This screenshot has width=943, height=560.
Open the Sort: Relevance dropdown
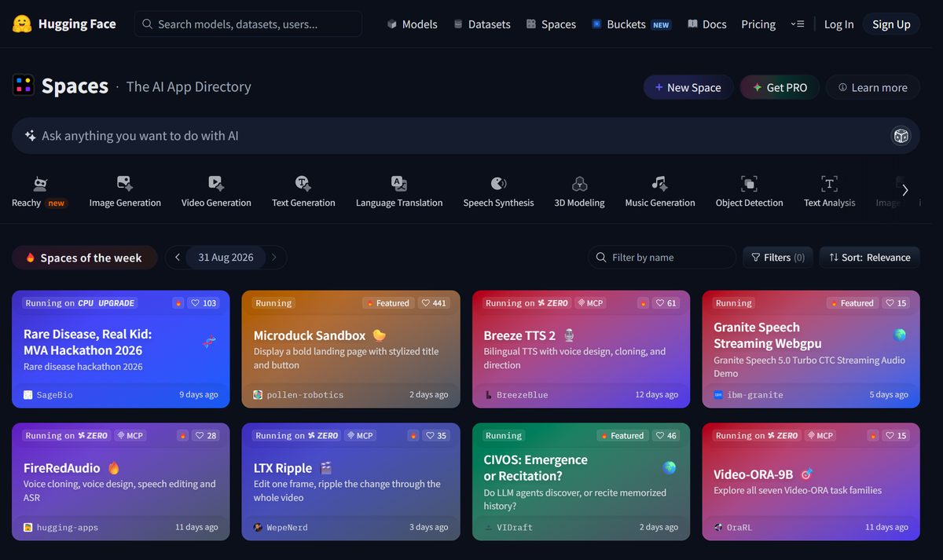pyautogui.click(x=869, y=258)
